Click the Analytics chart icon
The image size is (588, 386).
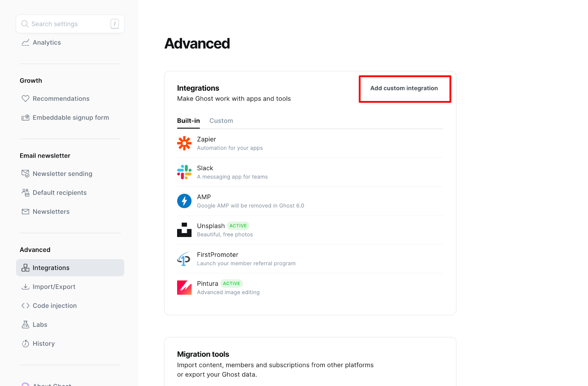25,43
